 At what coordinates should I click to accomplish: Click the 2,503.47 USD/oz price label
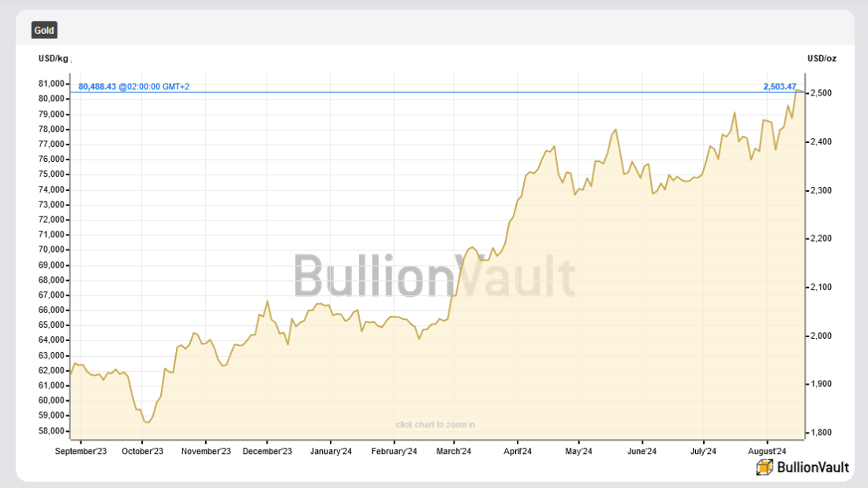click(x=780, y=86)
